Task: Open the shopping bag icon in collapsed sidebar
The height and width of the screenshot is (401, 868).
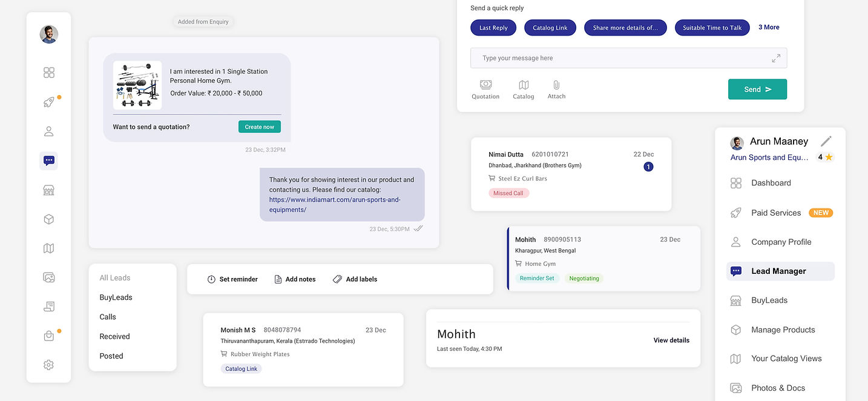Action: [49, 336]
